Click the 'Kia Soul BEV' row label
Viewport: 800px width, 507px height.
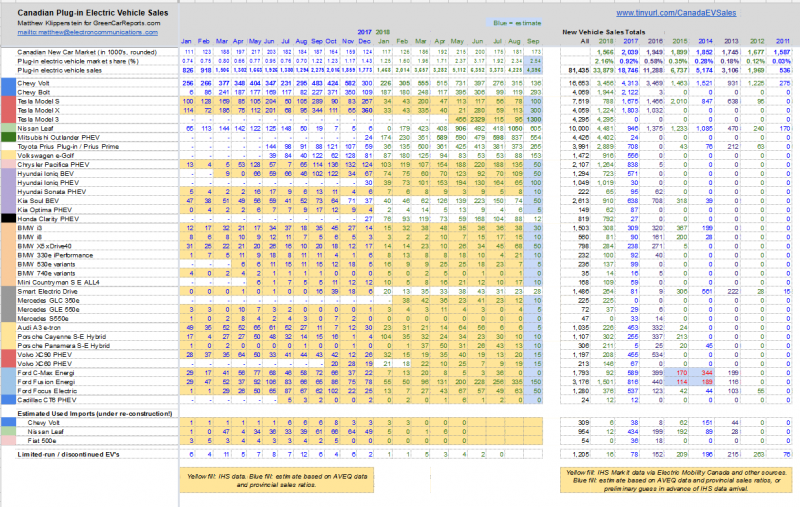(x=38, y=201)
